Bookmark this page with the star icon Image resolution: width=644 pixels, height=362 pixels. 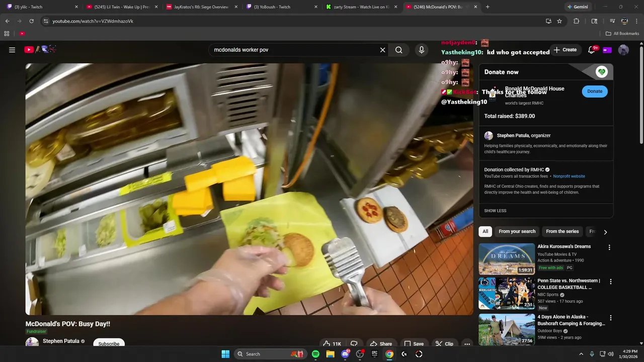point(559,21)
